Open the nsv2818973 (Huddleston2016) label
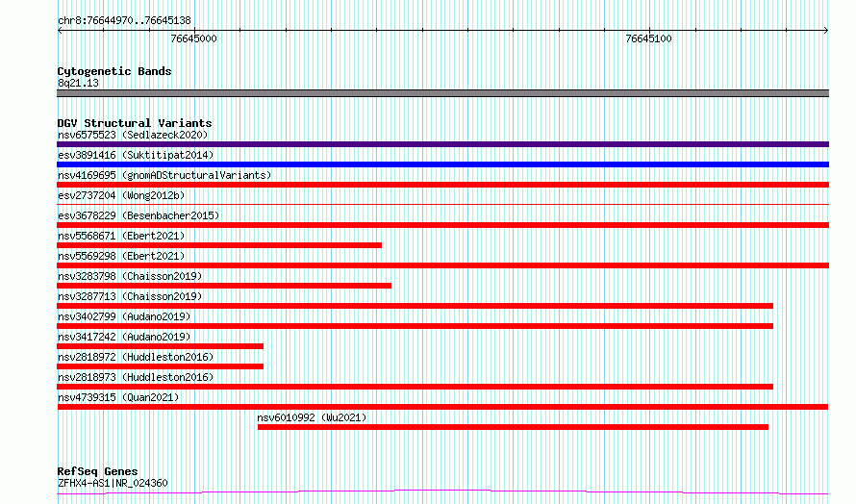Viewport: 856px width, 504px height. tap(136, 377)
